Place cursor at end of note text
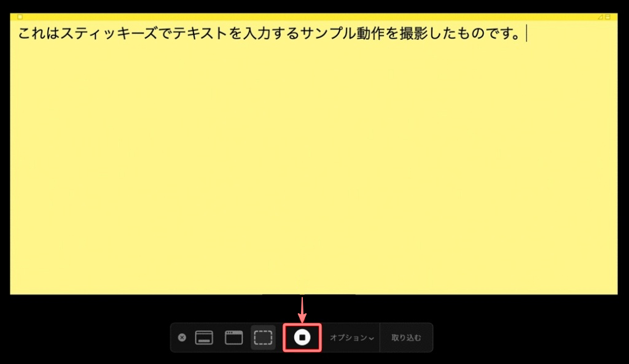The image size is (629, 364). coord(526,34)
